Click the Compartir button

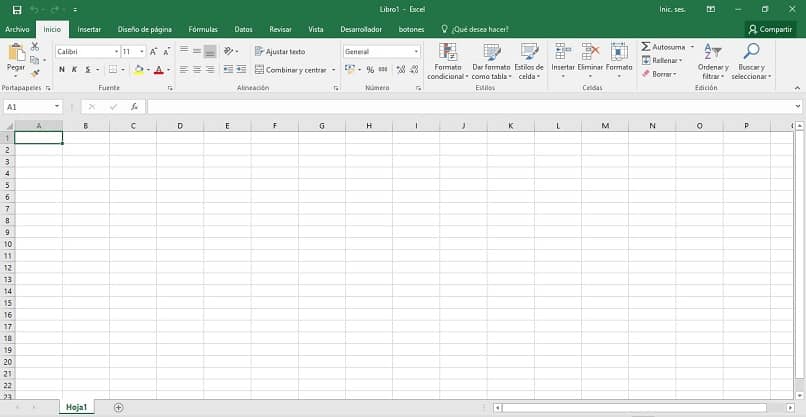[x=770, y=29]
